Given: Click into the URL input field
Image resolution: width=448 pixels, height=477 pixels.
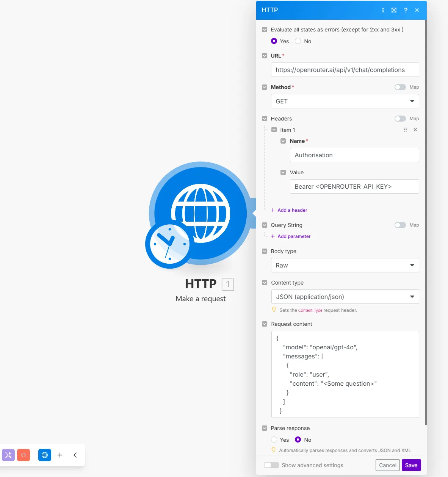Looking at the screenshot, I should (345, 70).
